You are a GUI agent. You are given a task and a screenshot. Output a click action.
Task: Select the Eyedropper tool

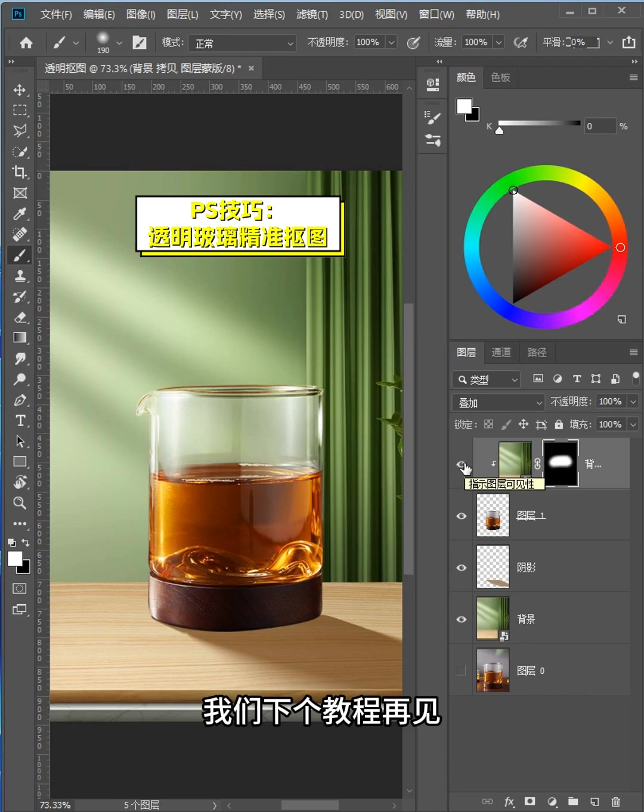pyautogui.click(x=20, y=213)
